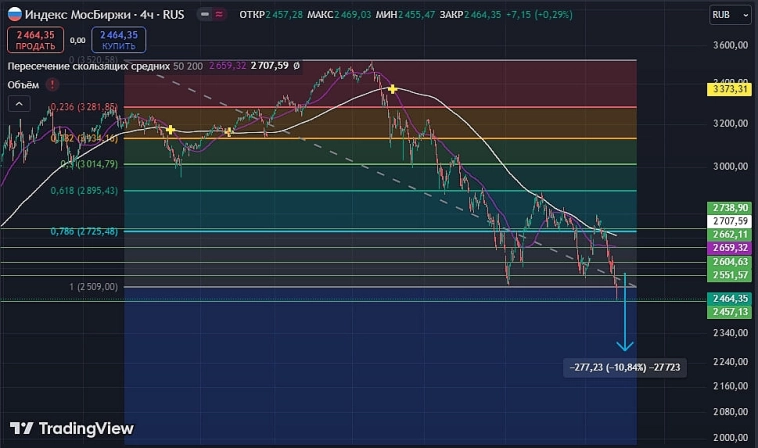Viewport: 758px width, 448px height.
Task: Click the purple 2659,32 price label on axis
Action: 727,247
